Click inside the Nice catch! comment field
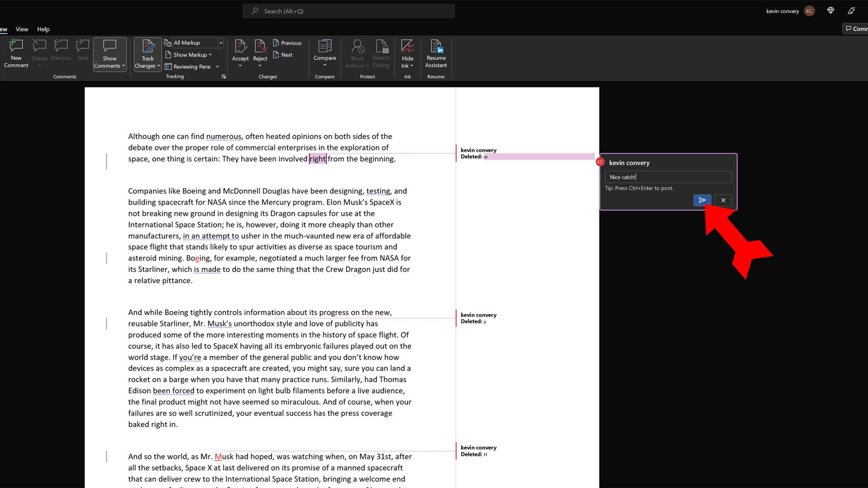This screenshot has width=868, height=488. [668, 177]
